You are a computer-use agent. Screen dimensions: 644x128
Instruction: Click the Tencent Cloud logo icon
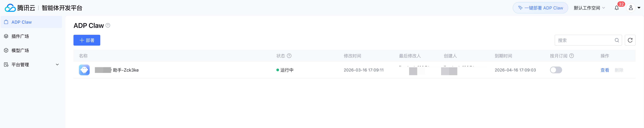[x=10, y=8]
